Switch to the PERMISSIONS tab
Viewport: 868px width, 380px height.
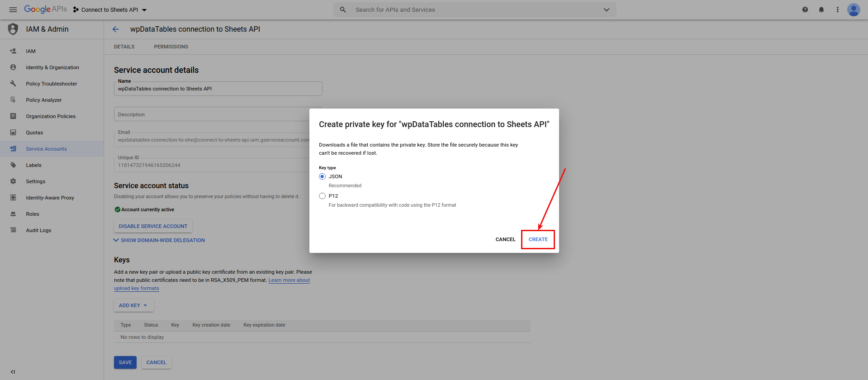(171, 47)
